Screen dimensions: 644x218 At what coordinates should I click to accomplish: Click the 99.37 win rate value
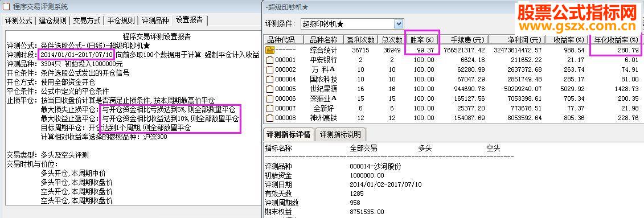pyautogui.click(x=425, y=51)
